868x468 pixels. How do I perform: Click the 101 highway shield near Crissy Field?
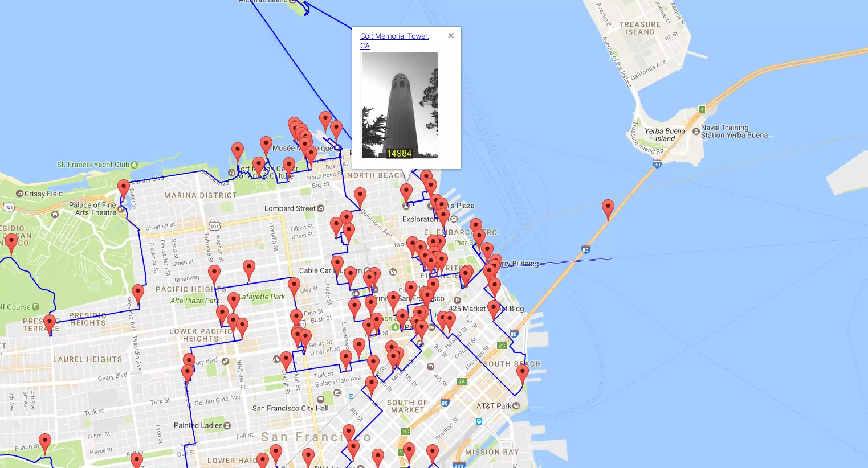(x=9, y=207)
